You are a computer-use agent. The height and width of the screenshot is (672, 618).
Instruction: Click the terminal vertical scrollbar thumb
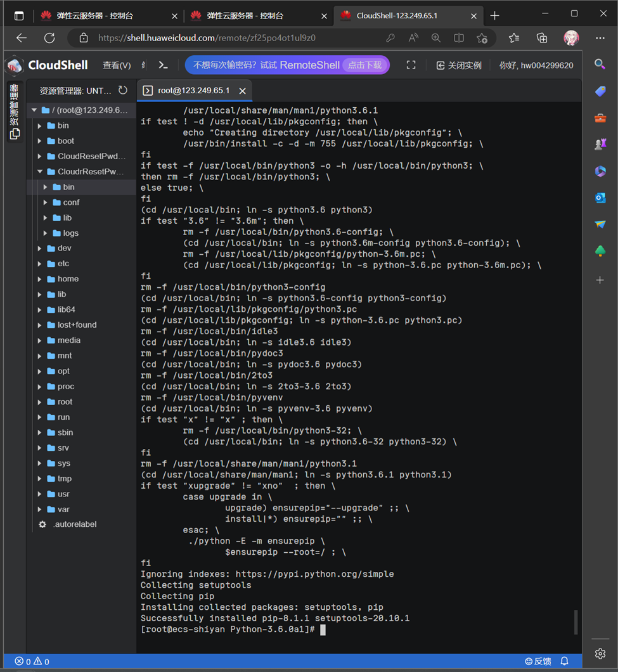576,621
